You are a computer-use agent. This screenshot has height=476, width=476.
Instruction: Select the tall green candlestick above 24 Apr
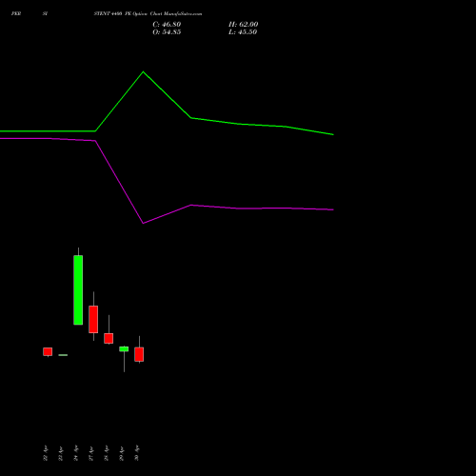tap(78, 289)
